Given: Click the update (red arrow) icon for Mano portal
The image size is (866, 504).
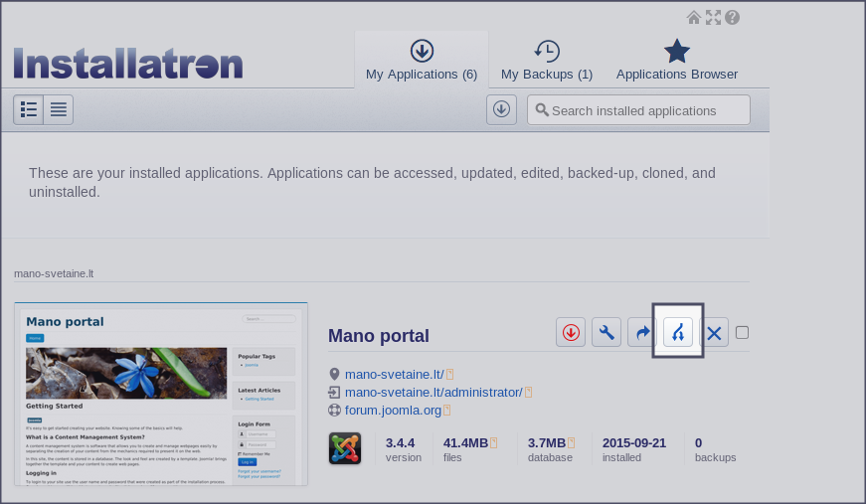Looking at the screenshot, I should pos(571,333).
